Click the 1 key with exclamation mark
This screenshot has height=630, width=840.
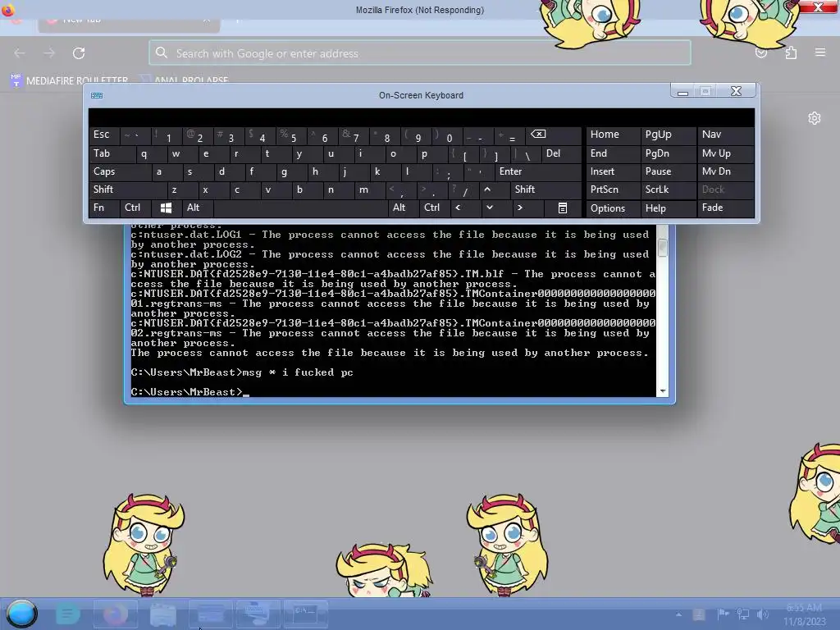click(x=166, y=135)
